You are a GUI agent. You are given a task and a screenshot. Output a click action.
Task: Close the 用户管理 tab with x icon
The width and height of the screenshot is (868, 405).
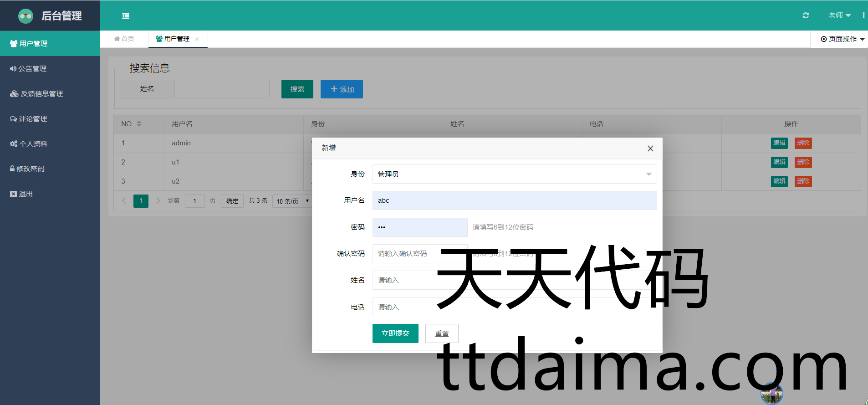click(x=197, y=39)
